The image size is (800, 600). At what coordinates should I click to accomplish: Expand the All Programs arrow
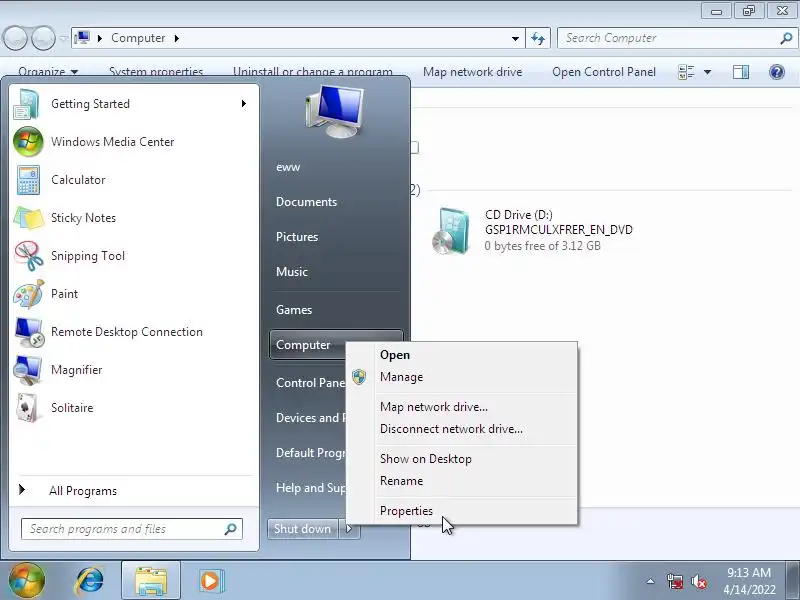tap(22, 490)
